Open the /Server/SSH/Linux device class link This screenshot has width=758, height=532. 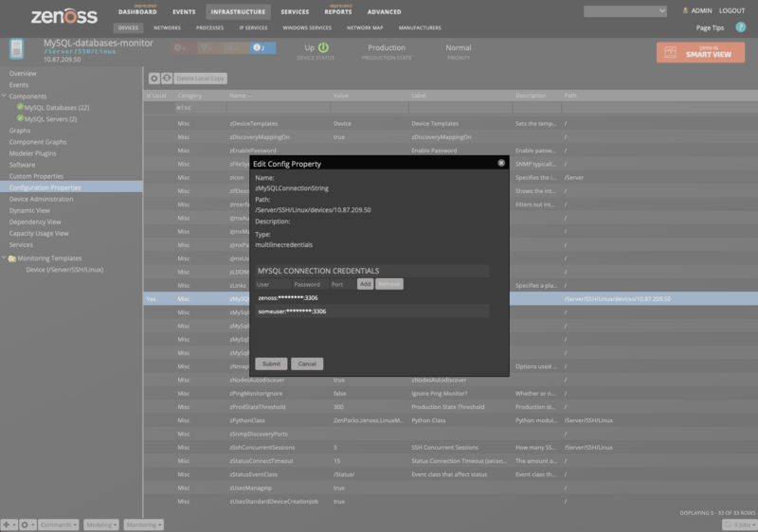(80, 52)
